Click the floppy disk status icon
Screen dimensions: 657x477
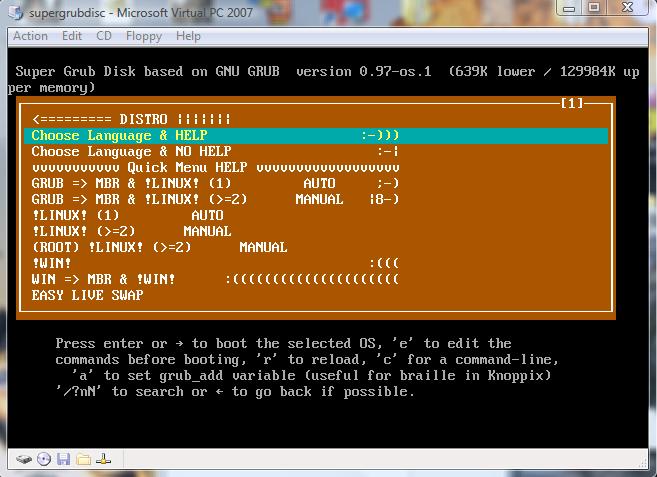point(64,459)
